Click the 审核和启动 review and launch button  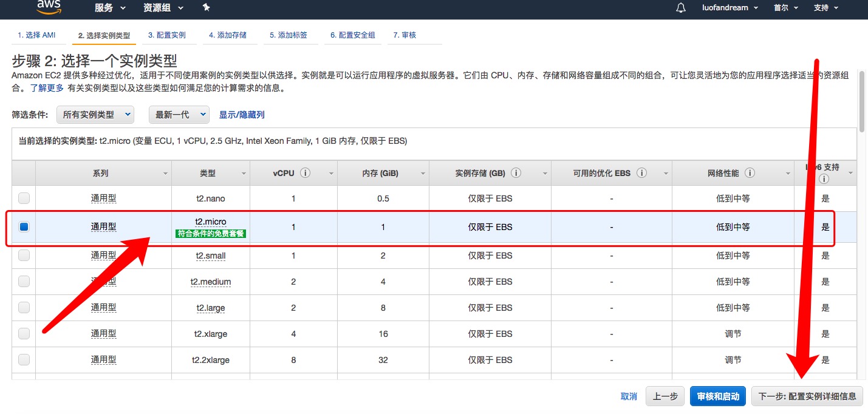[718, 396]
